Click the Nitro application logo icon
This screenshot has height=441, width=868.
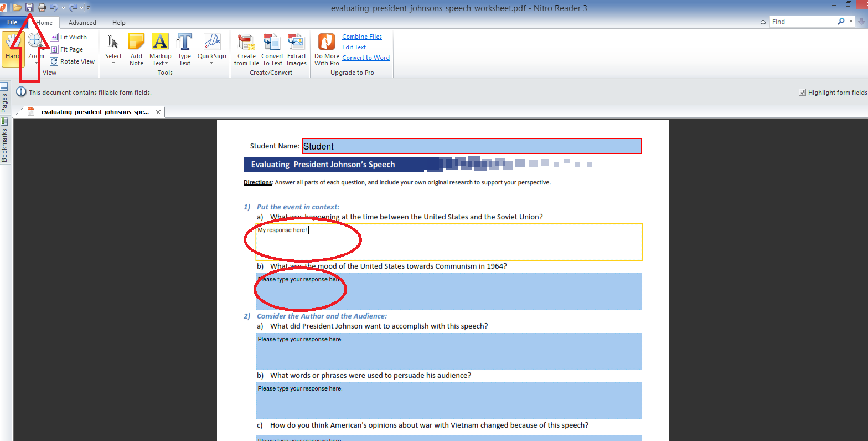click(x=3, y=8)
